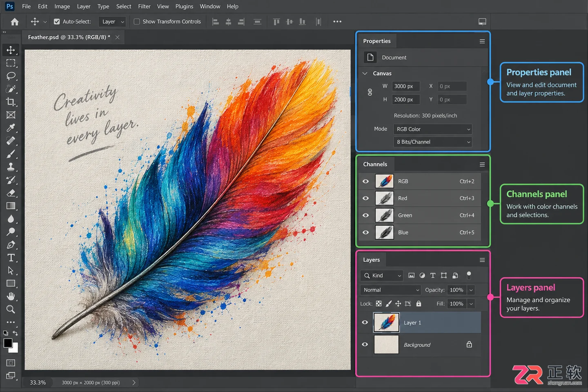This screenshot has width=588, height=392.
Task: Select the Lasso tool
Action: point(11,76)
